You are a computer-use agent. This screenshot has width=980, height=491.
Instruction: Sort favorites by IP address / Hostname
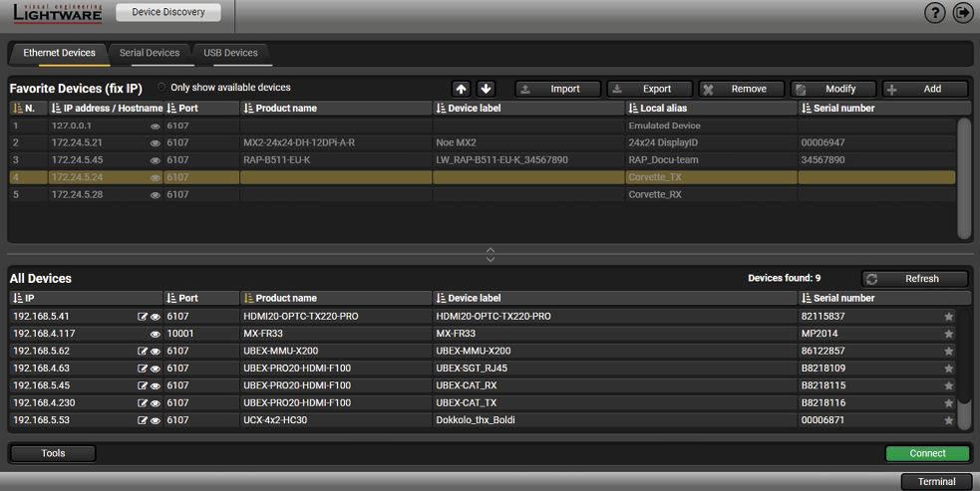pyautogui.click(x=106, y=109)
